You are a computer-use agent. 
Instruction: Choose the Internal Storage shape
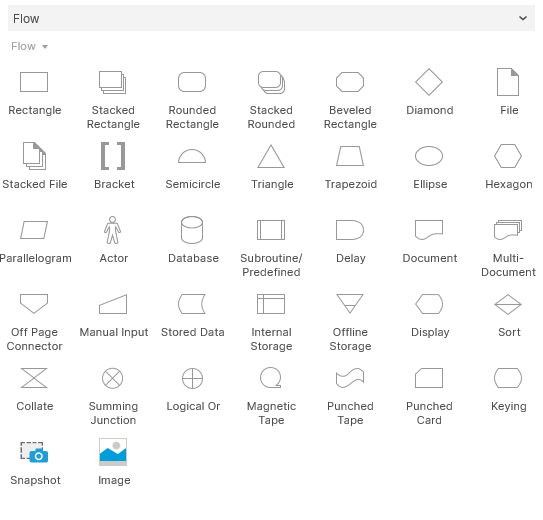[271, 304]
